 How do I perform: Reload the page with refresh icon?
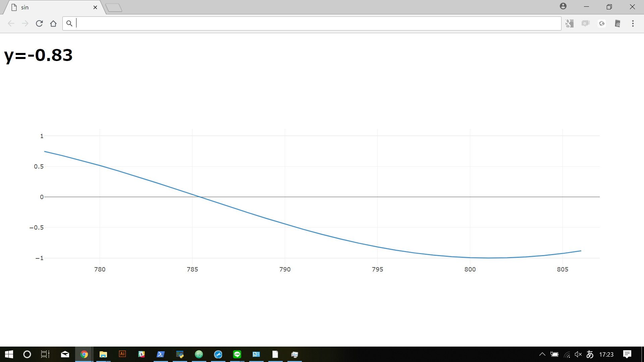click(39, 23)
